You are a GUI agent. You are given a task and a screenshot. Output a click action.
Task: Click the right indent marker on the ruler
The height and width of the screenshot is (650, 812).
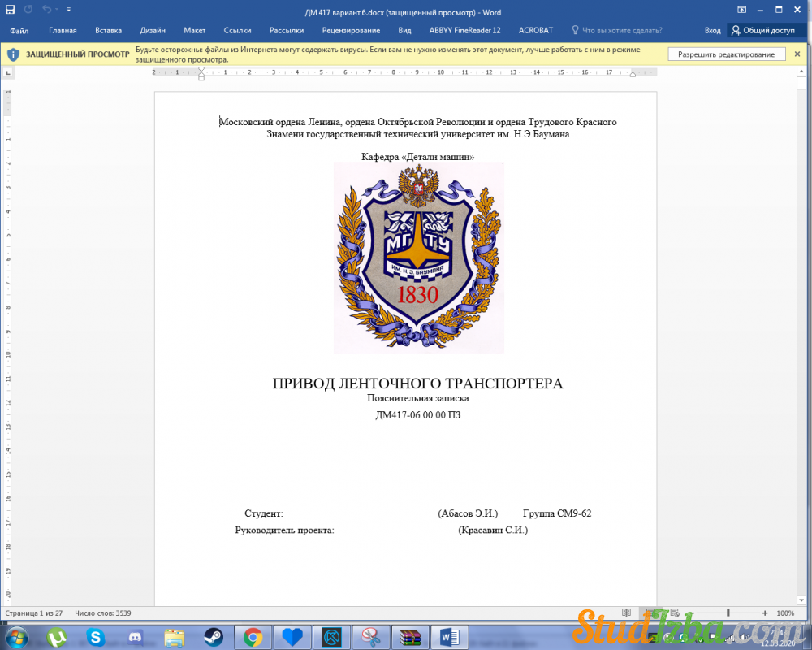point(633,75)
